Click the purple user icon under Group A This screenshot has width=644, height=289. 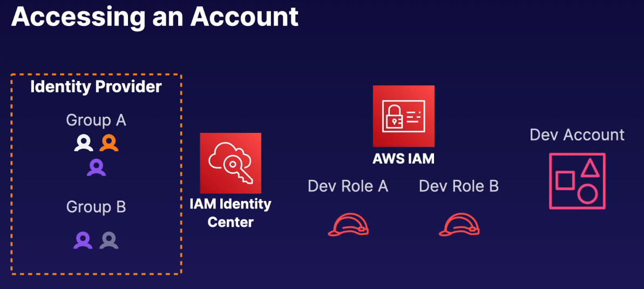[96, 167]
